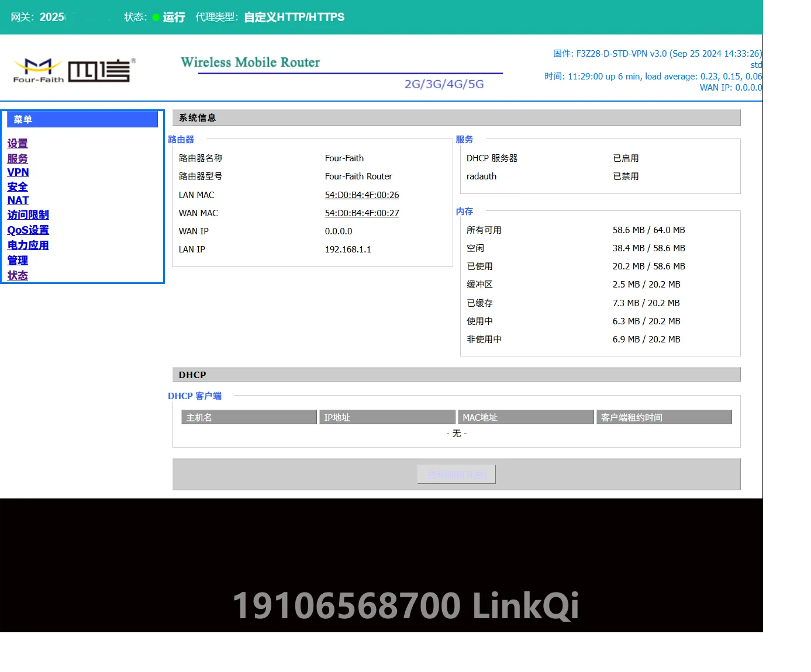811x672 pixels.
Task: Click the 主机名 column header
Action: [x=249, y=417]
